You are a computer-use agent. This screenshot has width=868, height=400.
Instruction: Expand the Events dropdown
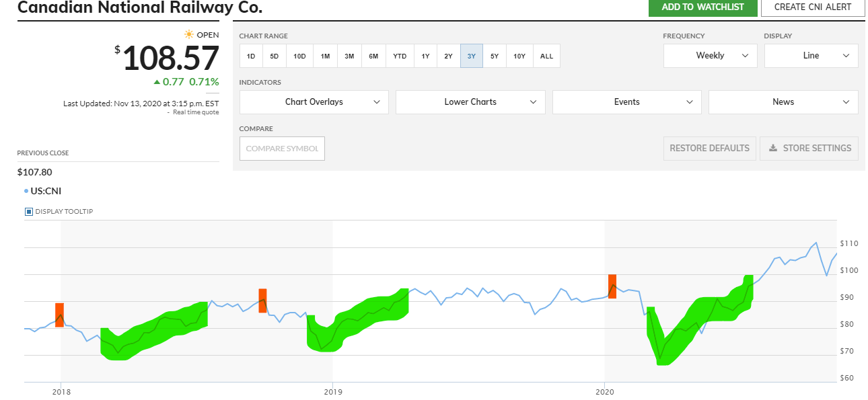click(x=626, y=102)
